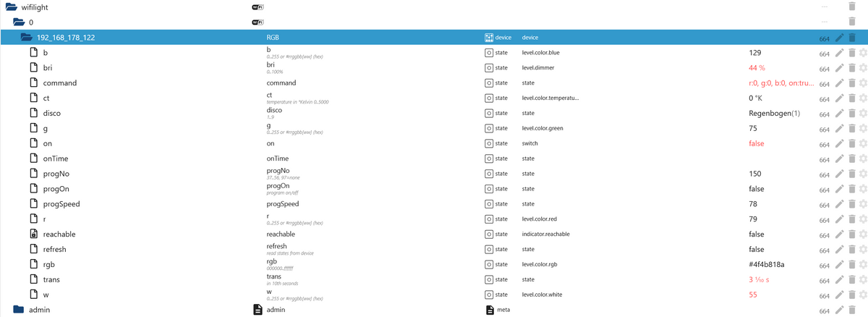Collapse the wifilight folder
Viewport: 868px width, 317px height.
pos(11,7)
